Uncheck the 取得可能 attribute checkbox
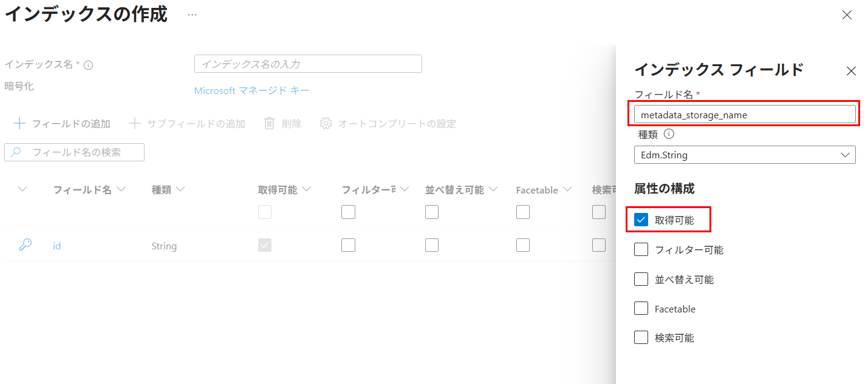 [x=641, y=220]
